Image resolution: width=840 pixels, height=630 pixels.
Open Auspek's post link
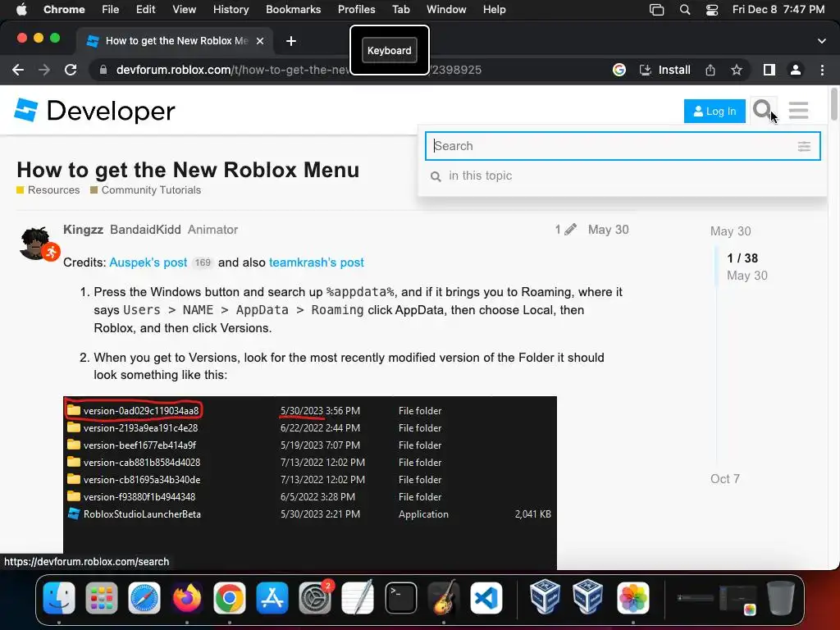tap(148, 262)
